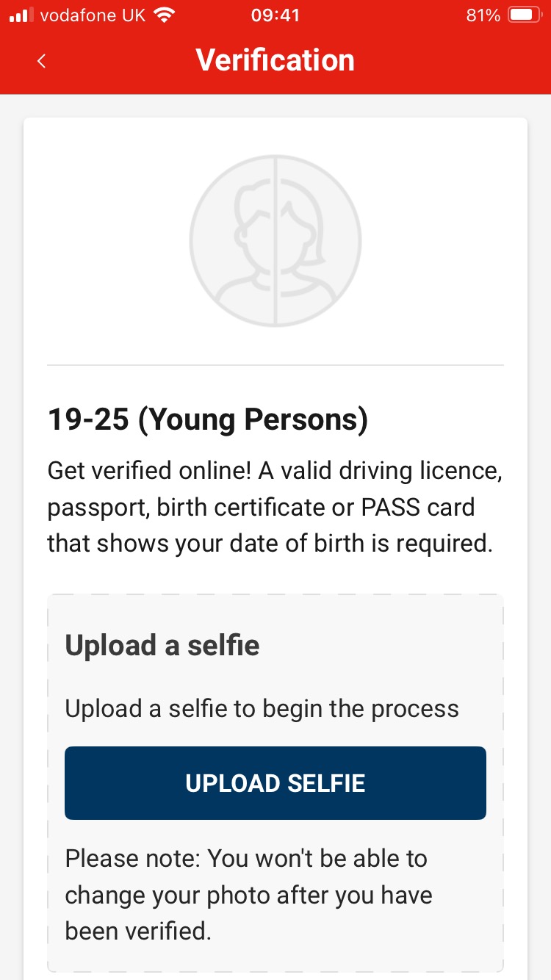Tap the 81% battery percentage text
Screen dimensions: 551x980
pos(483,15)
